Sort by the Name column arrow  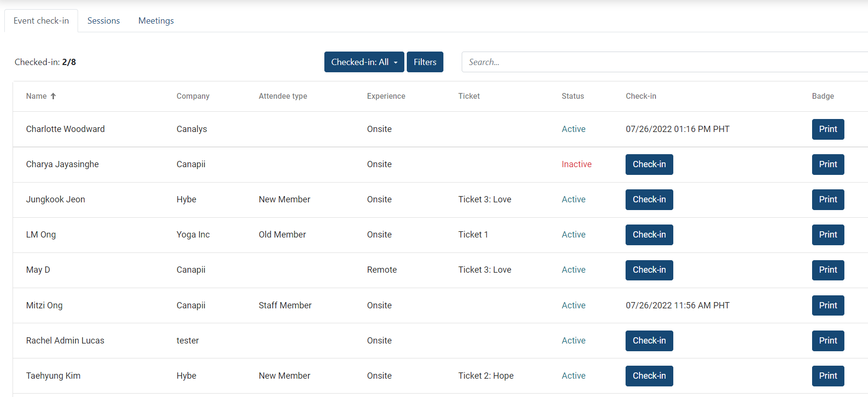point(53,96)
